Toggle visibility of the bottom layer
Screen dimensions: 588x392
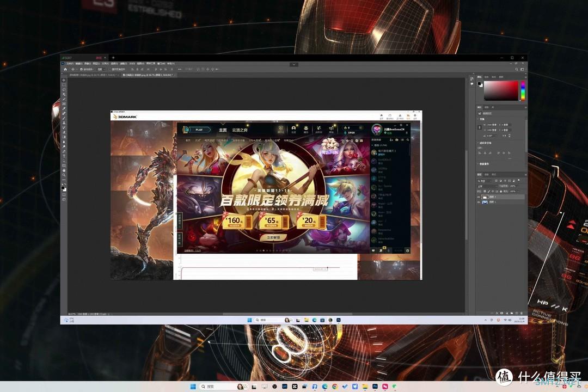click(479, 202)
